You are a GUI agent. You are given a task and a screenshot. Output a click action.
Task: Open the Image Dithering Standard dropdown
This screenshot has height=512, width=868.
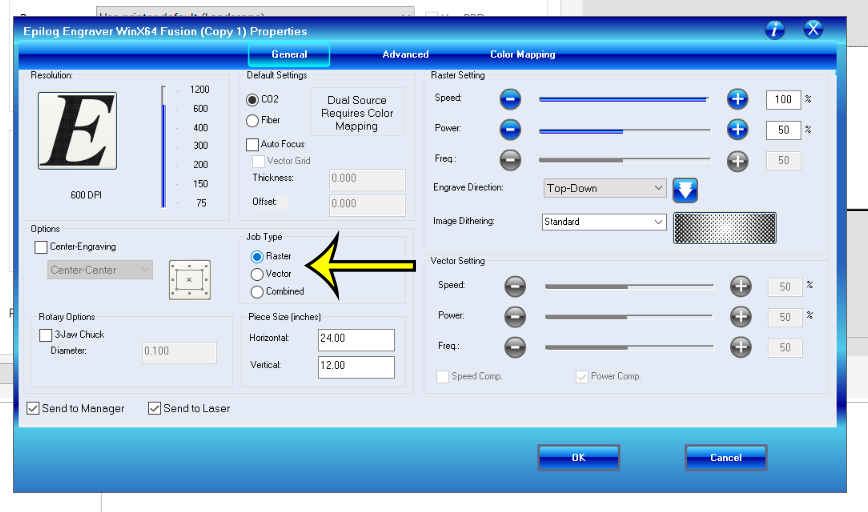(604, 222)
